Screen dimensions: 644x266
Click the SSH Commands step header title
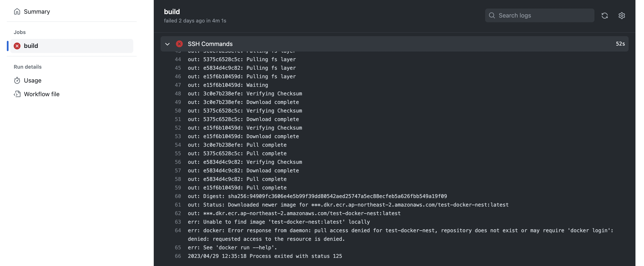point(210,44)
